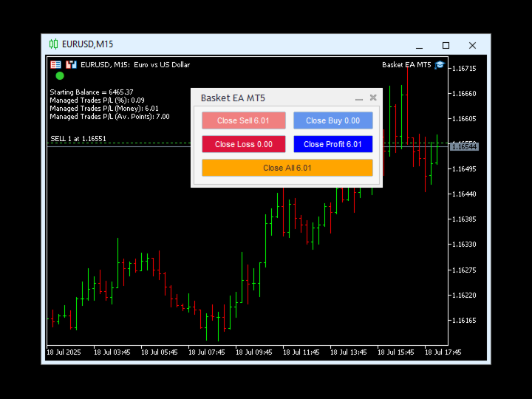Image resolution: width=532 pixels, height=399 pixels.
Task: Click the 1.16275 price scale label
Action: coord(464,270)
